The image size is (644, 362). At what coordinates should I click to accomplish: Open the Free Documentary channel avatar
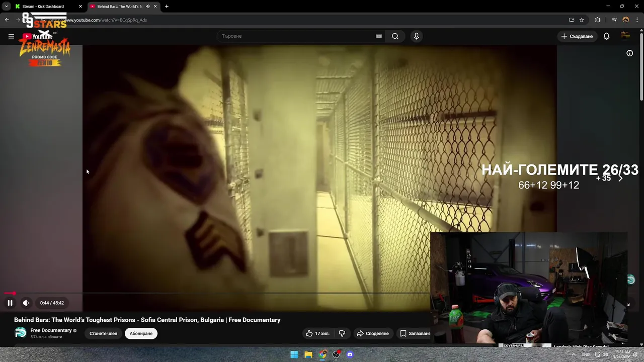[20, 333]
